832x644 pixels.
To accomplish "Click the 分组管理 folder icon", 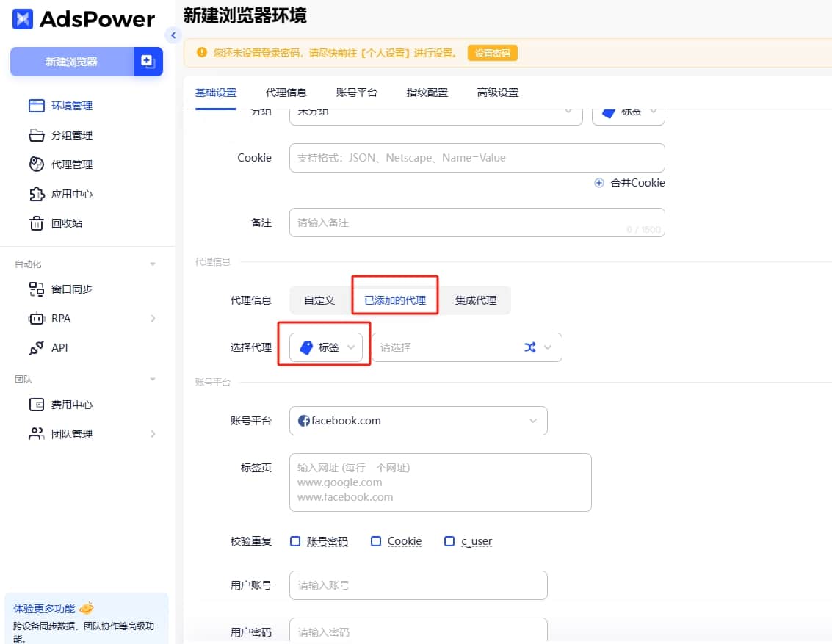I will tap(37, 135).
